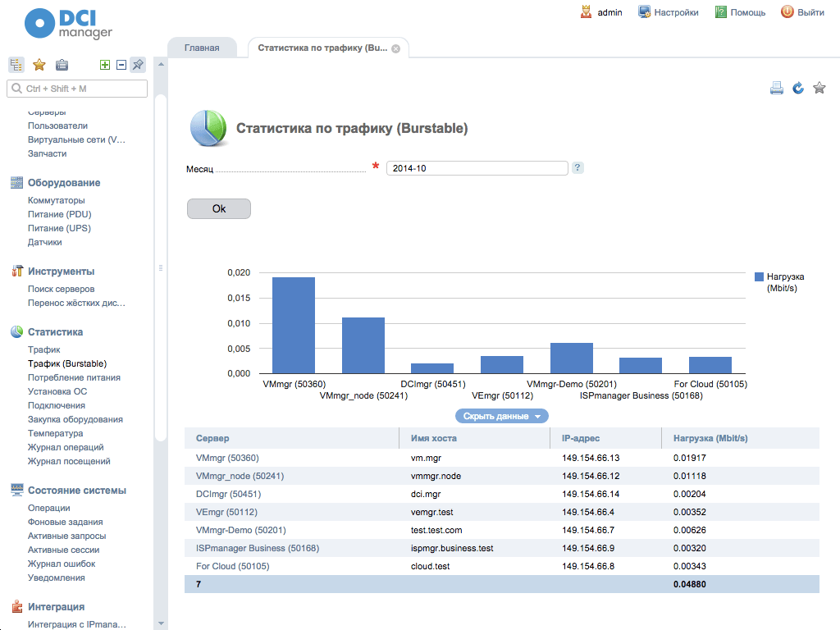Screen dimensions: 840x630
Task: Open the briefcase icon in the sidebar toolbar
Action: tap(62, 64)
